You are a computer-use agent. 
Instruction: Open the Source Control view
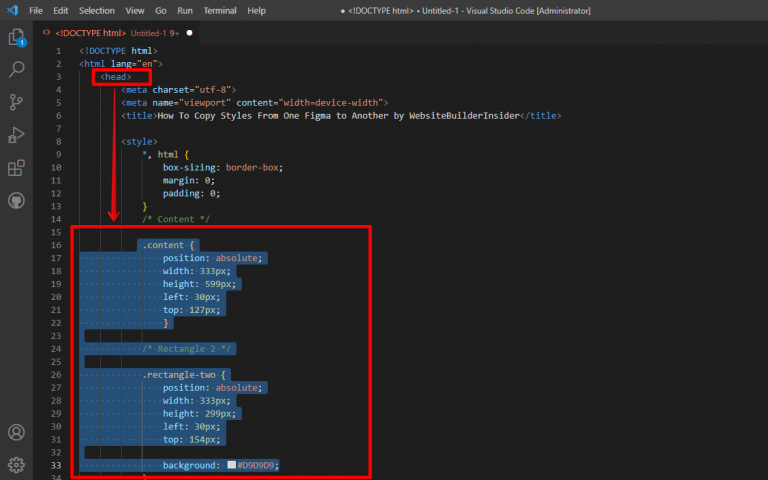[x=16, y=102]
